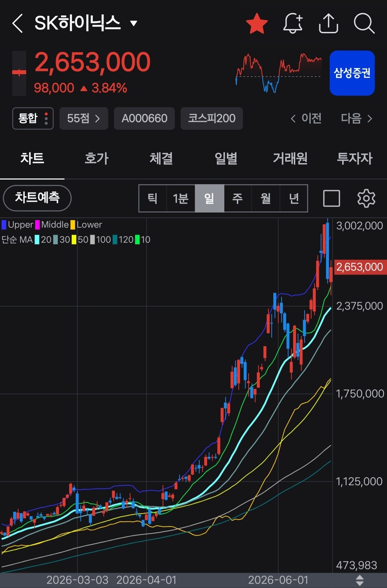Open the 통합 three-dot menu
Image resolution: width=387 pixels, height=588 pixels.
(x=46, y=119)
